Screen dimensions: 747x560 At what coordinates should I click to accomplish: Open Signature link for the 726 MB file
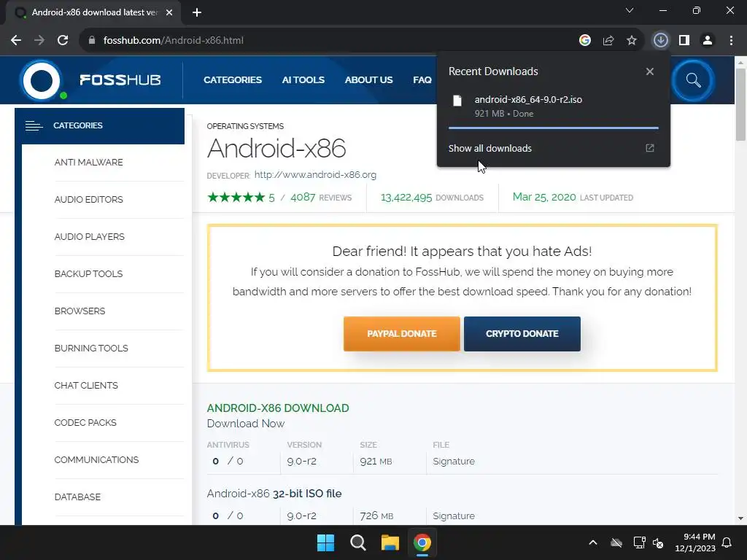(454, 516)
